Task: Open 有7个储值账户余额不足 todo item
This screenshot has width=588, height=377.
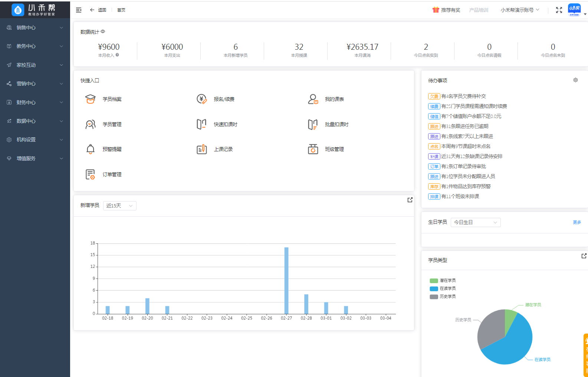Action: tap(465, 116)
